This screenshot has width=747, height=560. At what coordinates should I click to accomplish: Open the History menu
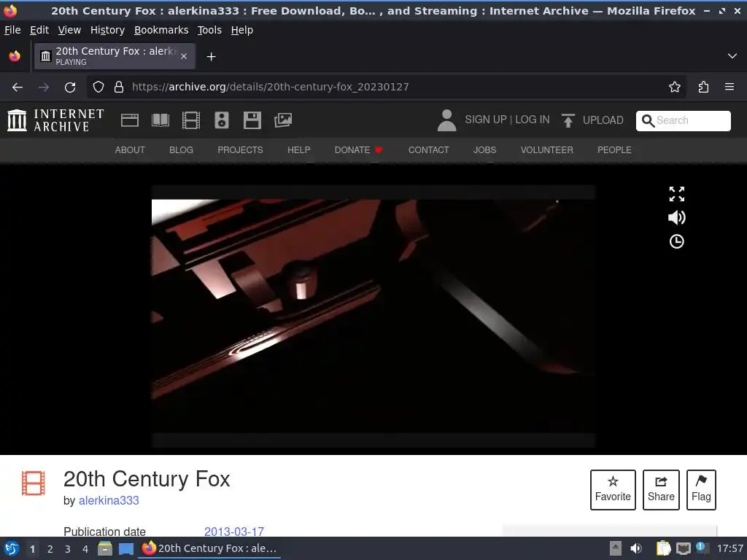107,30
